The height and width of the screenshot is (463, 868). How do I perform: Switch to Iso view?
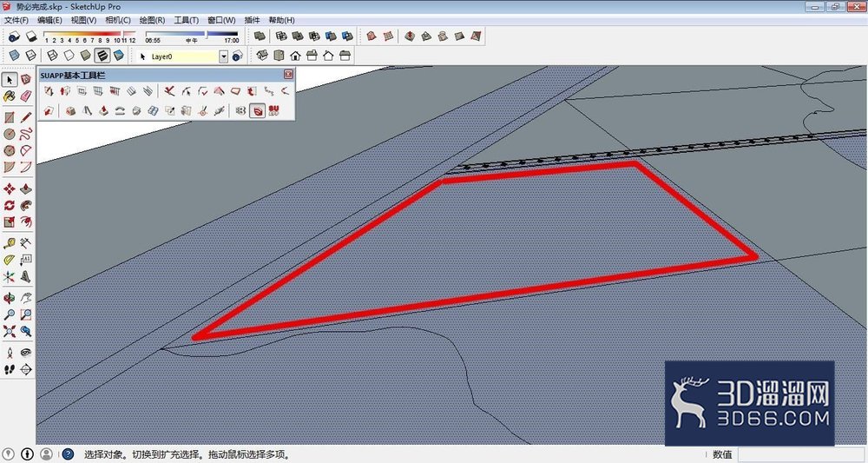[262, 56]
